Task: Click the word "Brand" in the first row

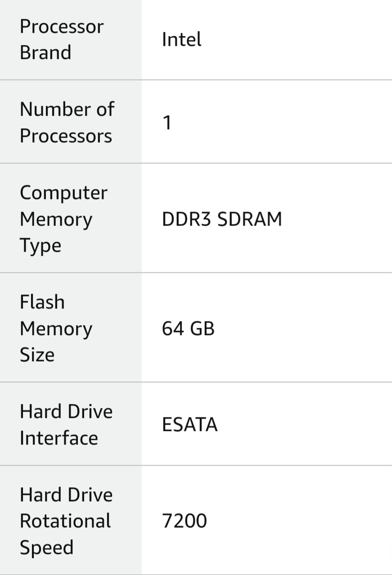Action: coord(45,53)
